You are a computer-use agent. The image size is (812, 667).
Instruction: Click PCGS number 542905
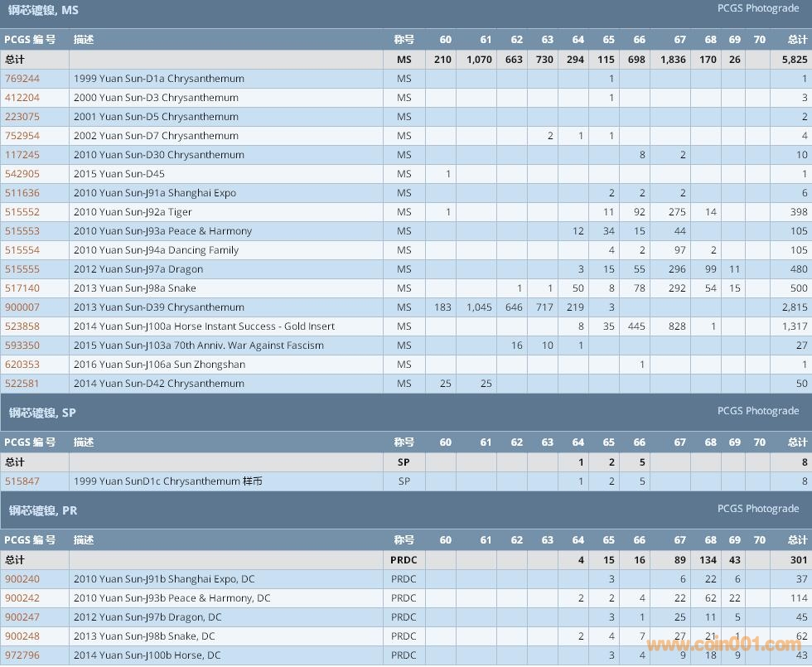click(22, 174)
